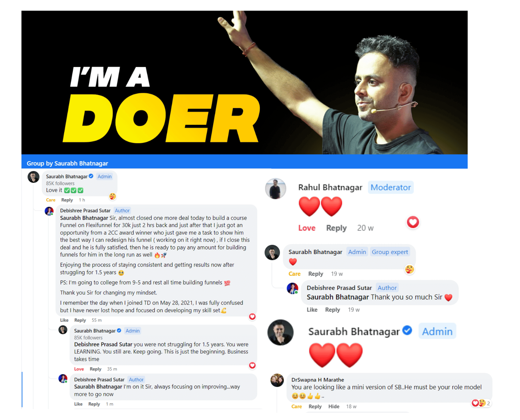The image size is (520, 420).
Task: Open Rahul Bhatnagar's profile picture
Action: (275, 189)
